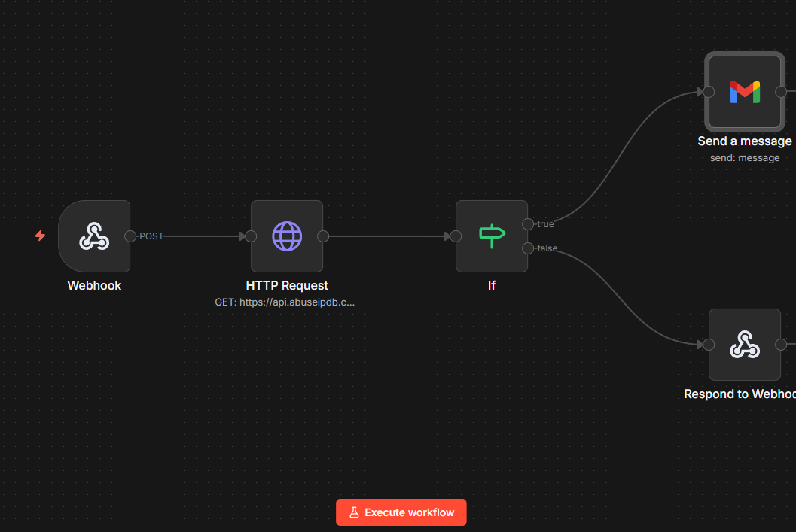Click the green signpost icon on the If node
This screenshot has width=796, height=532.
(x=491, y=236)
